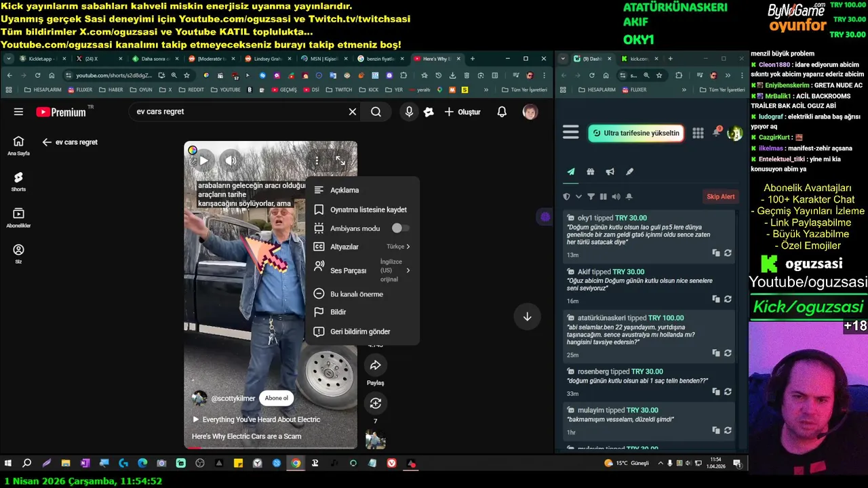Open dashboard notifications bell with badge

pos(716,131)
